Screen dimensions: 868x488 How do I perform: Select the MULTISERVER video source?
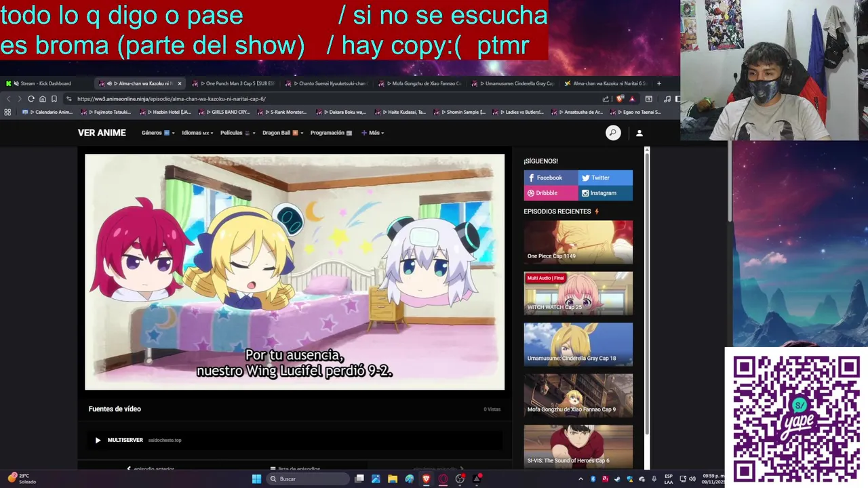pyautogui.click(x=294, y=440)
